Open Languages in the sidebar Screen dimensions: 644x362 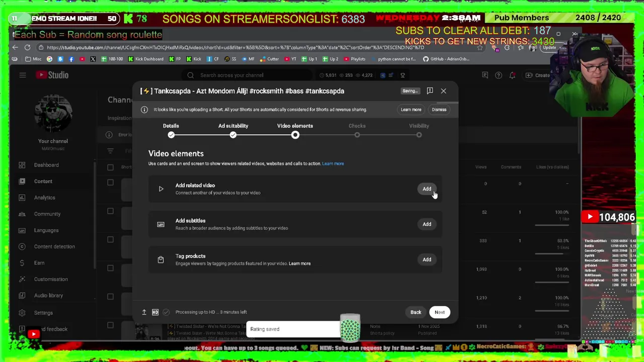coord(46,230)
